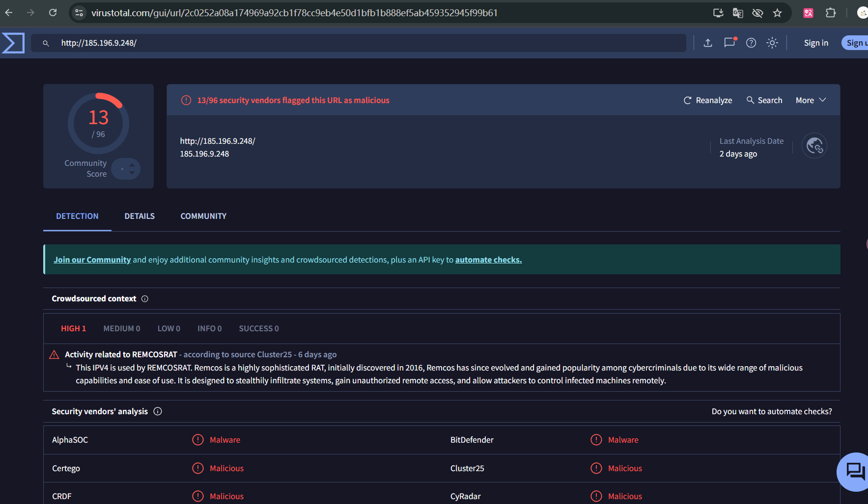This screenshot has height=504, width=868.
Task: Select the MEDIUM 0 severity filter
Action: coord(121,328)
